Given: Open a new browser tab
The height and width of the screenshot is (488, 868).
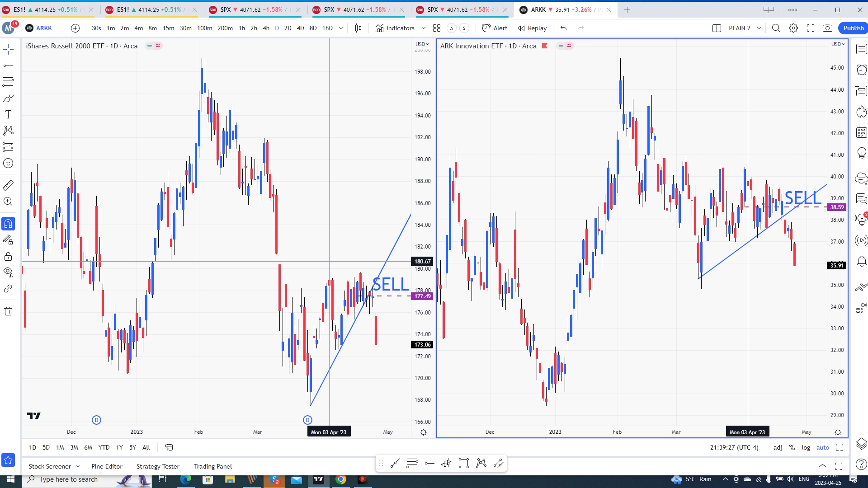Looking at the screenshot, I should 627,9.
